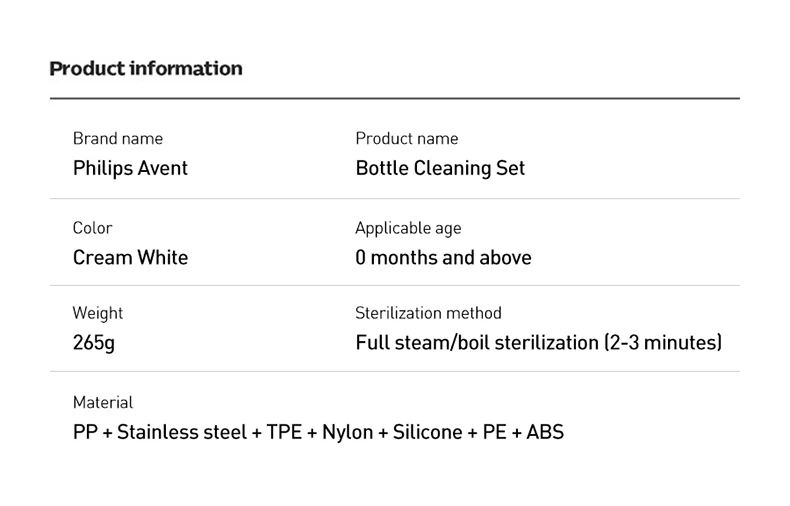Click the Material label
This screenshot has height=506, width=790.
(x=103, y=402)
